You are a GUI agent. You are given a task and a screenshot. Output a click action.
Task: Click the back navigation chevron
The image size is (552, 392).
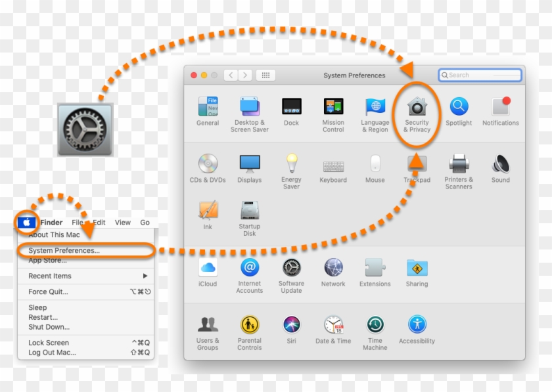tap(230, 75)
